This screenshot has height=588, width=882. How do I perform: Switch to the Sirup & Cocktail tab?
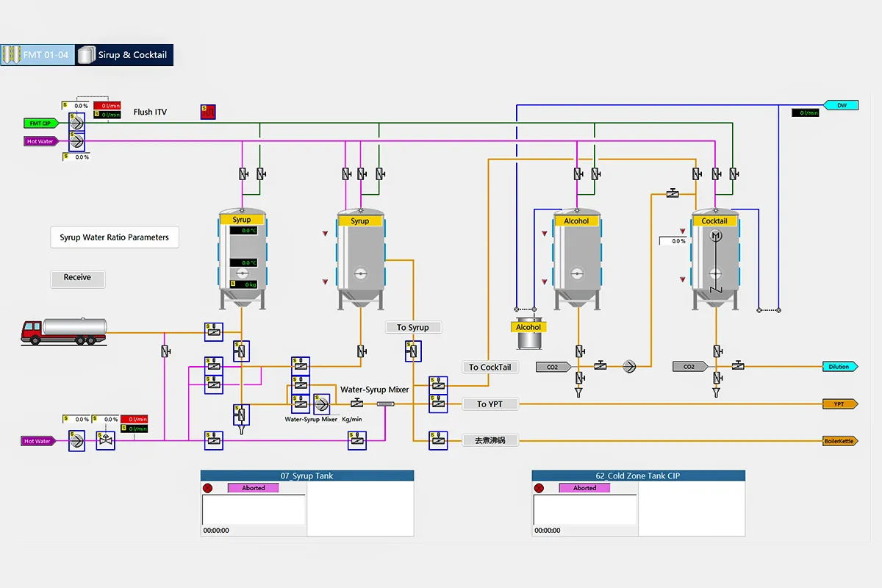[124, 54]
